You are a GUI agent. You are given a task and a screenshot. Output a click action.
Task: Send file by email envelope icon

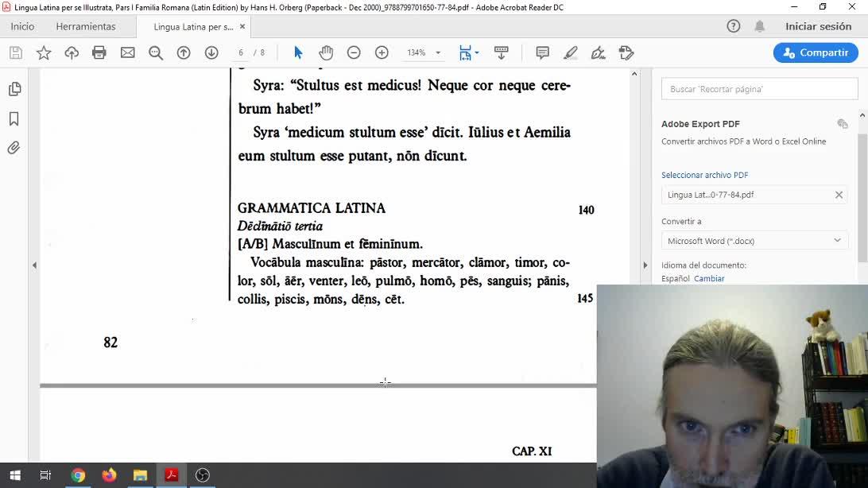(x=127, y=52)
